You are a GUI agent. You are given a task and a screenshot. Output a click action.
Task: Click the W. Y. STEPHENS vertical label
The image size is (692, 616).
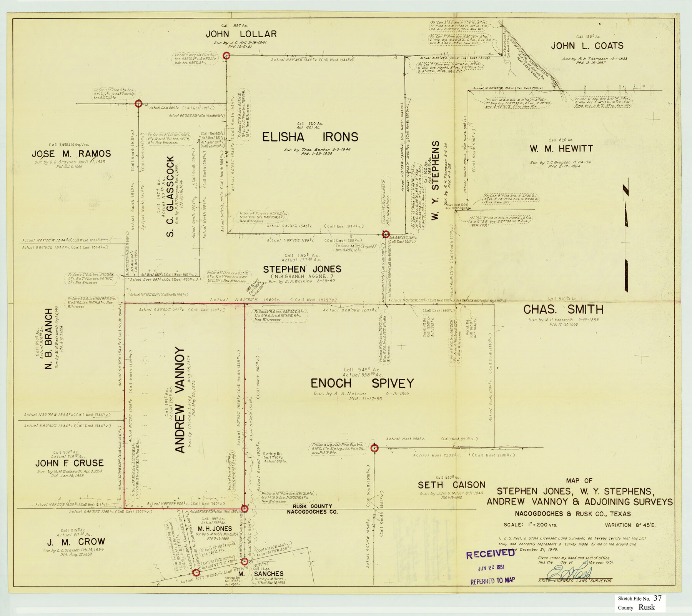pos(435,180)
